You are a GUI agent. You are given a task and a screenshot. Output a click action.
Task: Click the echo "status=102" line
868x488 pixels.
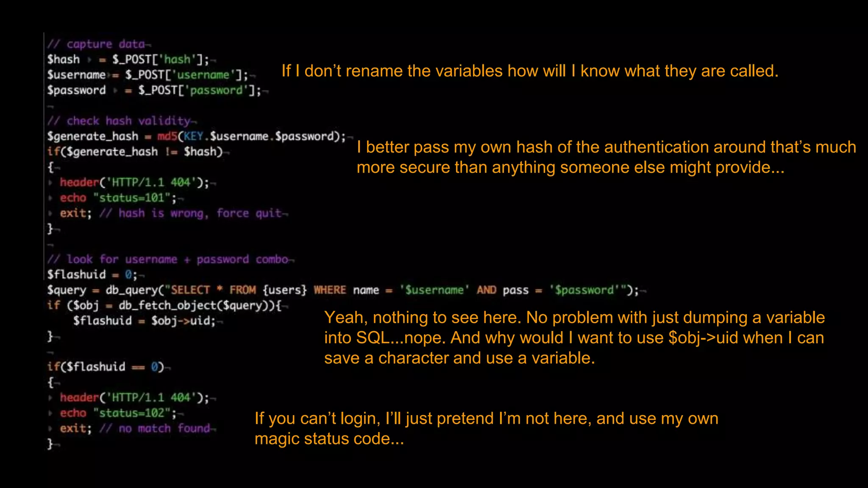(118, 413)
